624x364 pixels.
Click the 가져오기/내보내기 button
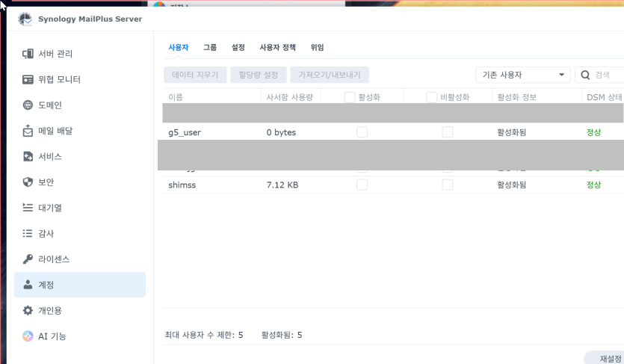coord(330,75)
